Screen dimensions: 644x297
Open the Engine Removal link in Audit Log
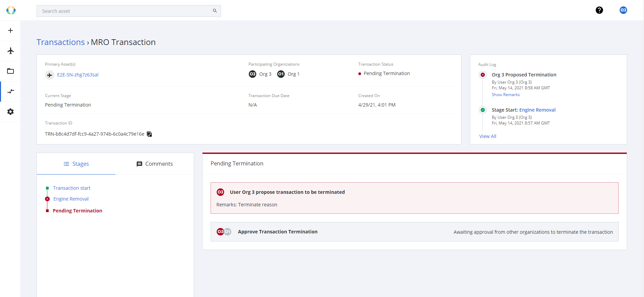point(537,110)
